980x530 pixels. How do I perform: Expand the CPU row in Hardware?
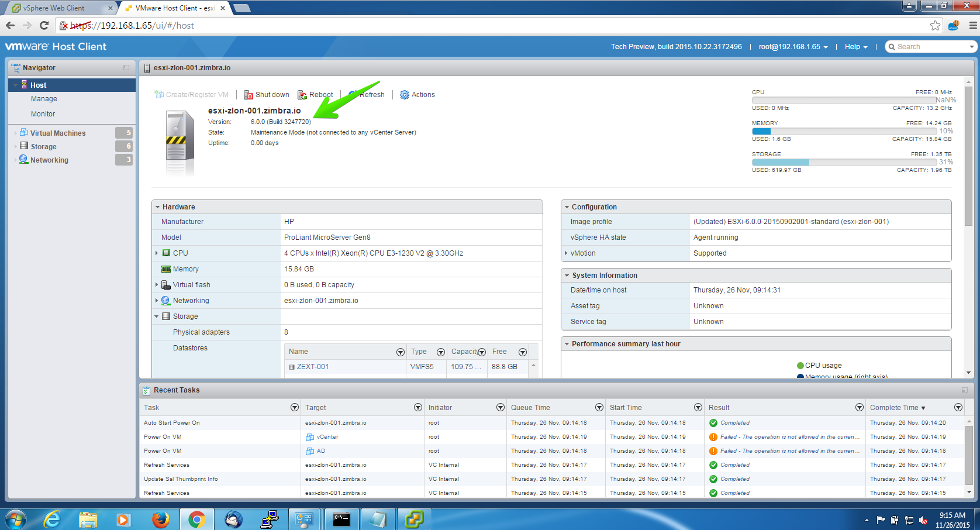157,253
